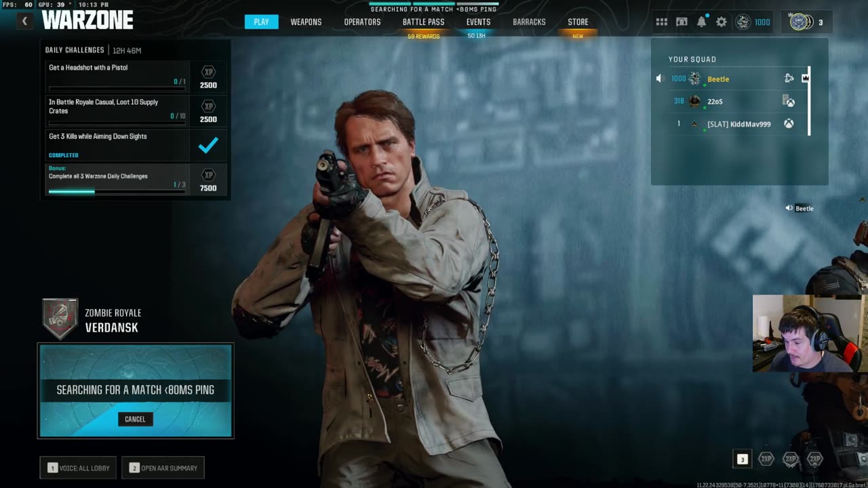Open the grid menu icon in top bar

661,22
